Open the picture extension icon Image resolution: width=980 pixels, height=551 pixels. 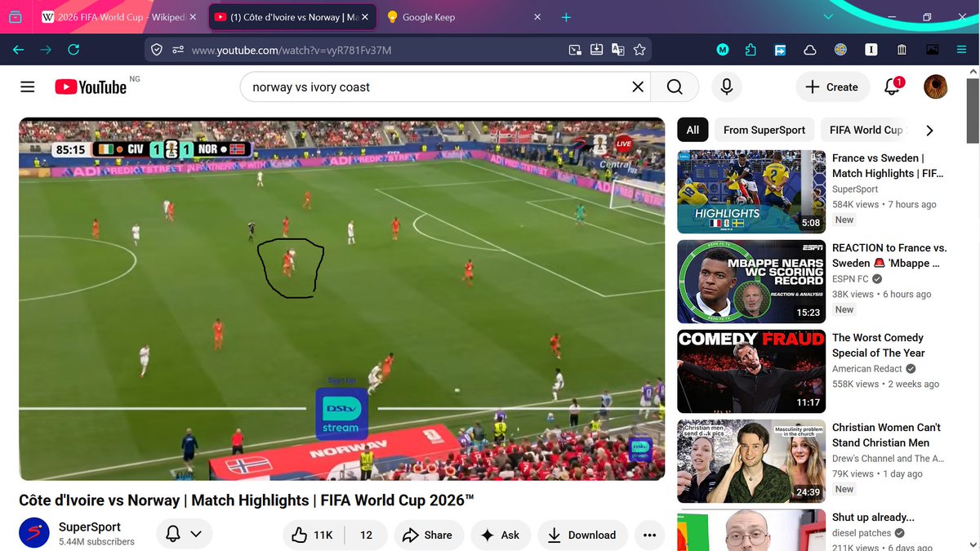tap(932, 50)
